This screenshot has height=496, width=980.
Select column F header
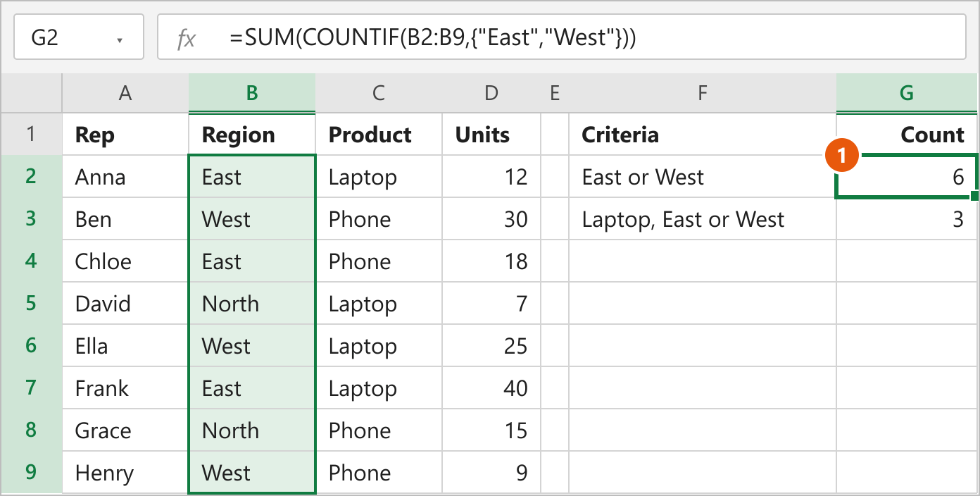click(703, 92)
